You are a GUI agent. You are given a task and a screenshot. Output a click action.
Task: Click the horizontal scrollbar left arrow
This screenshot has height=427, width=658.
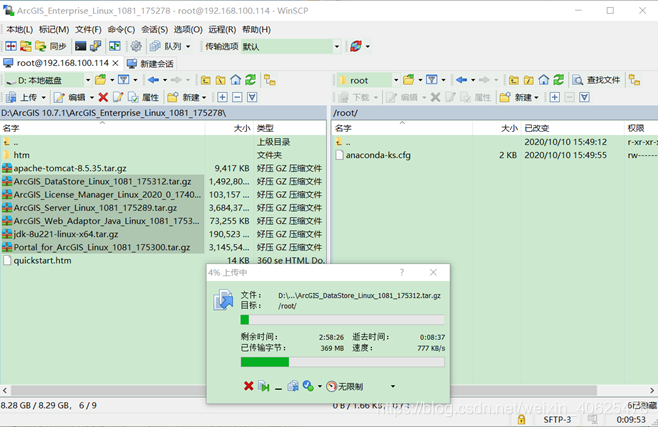[5, 391]
